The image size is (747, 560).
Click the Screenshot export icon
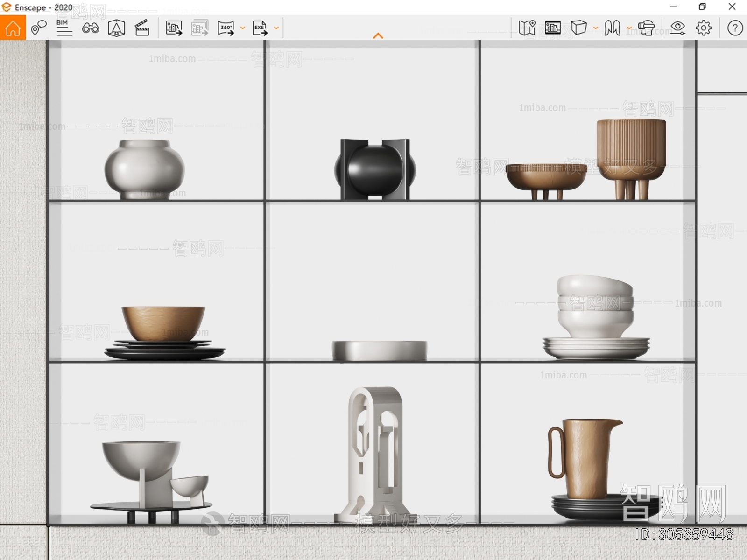point(174,28)
